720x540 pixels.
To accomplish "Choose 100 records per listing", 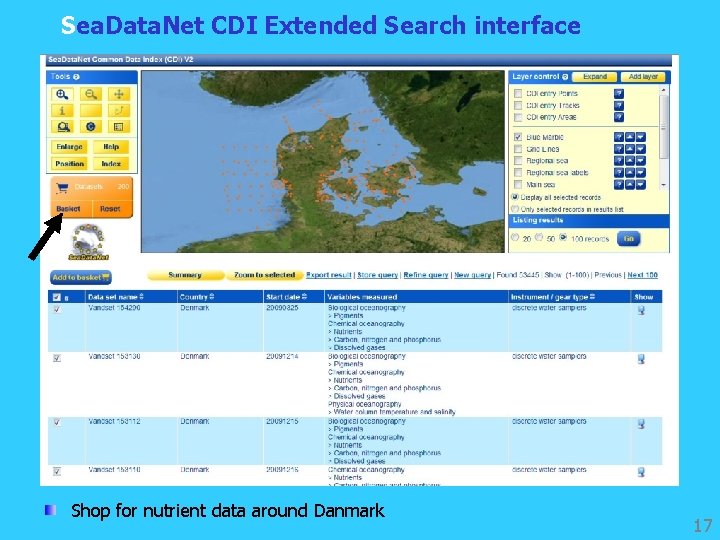I will (563, 237).
